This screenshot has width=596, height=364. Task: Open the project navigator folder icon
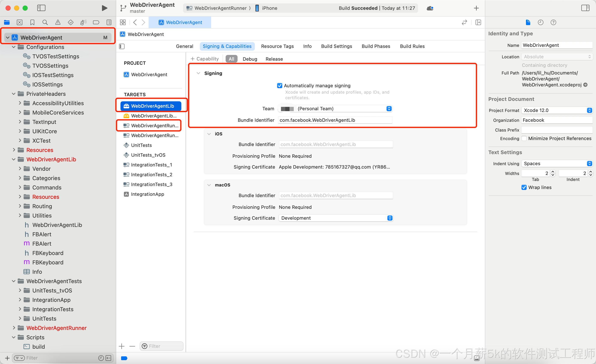[x=7, y=23]
